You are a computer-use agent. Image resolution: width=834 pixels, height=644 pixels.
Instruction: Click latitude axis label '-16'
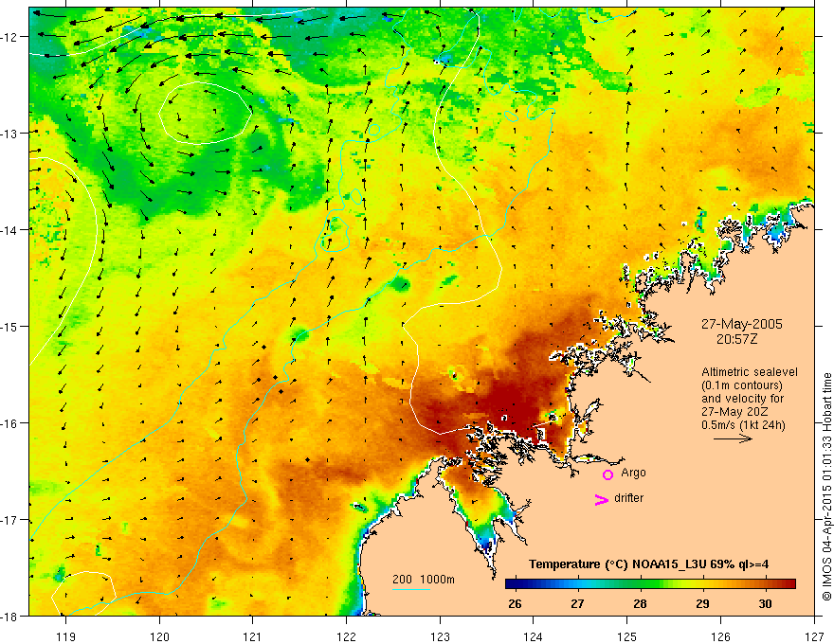point(10,423)
